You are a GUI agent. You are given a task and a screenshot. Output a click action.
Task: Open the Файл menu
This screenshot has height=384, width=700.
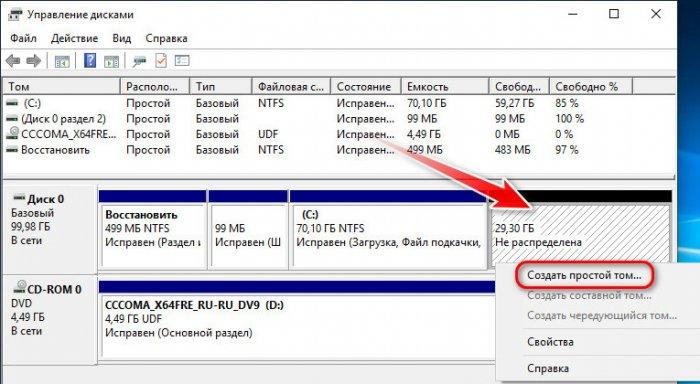click(x=23, y=38)
